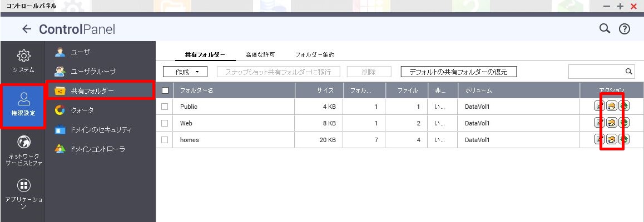The image size is (644, 222).
Task: Expand the 作成 dropdown button
Action: (x=185, y=72)
